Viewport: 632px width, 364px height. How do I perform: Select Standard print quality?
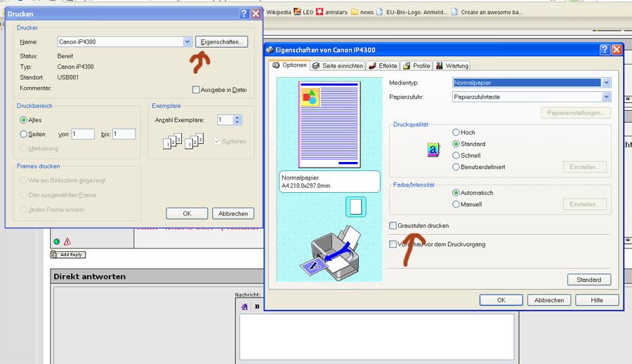tap(456, 144)
